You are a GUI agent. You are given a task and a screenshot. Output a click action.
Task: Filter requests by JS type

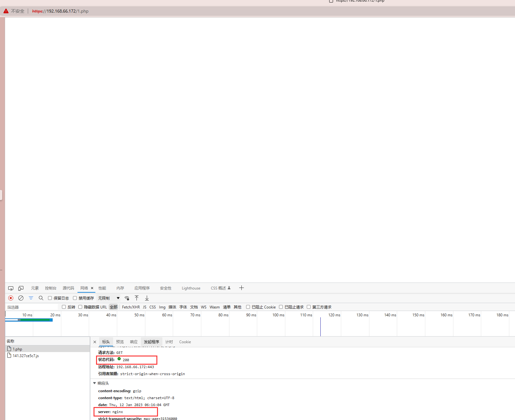(x=144, y=307)
